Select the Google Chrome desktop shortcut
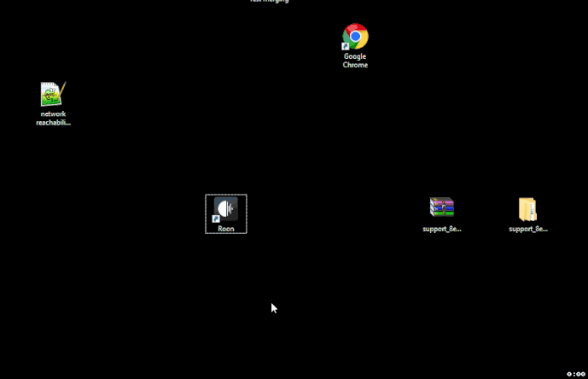588x379 pixels. [355, 37]
